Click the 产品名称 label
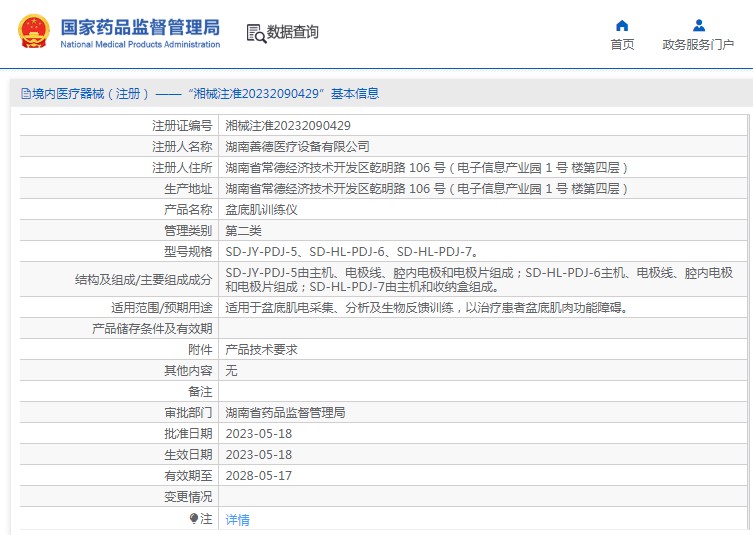This screenshot has height=535, width=753. pyautogui.click(x=188, y=210)
